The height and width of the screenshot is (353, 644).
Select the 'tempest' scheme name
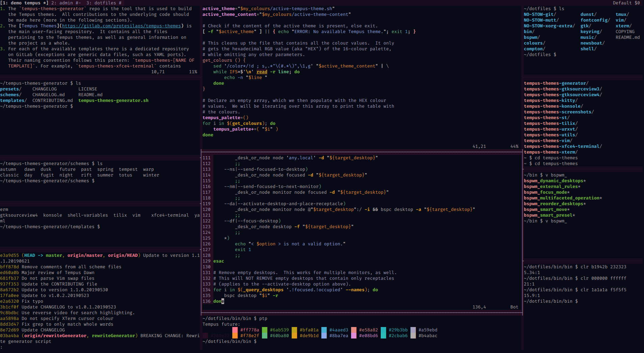[x=128, y=169]
